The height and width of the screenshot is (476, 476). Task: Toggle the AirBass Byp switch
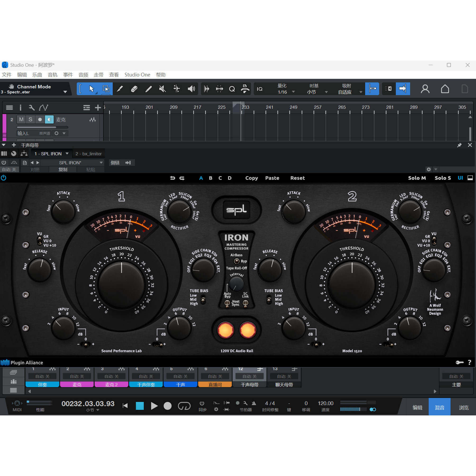point(237,261)
